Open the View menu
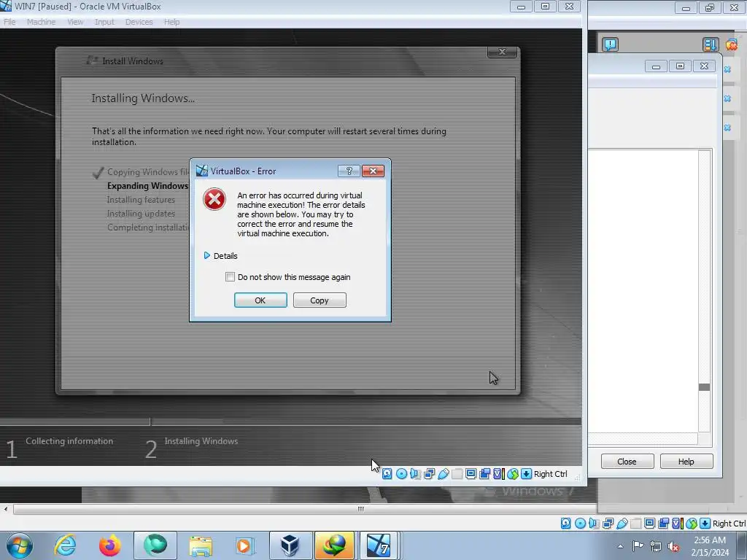 (x=75, y=22)
